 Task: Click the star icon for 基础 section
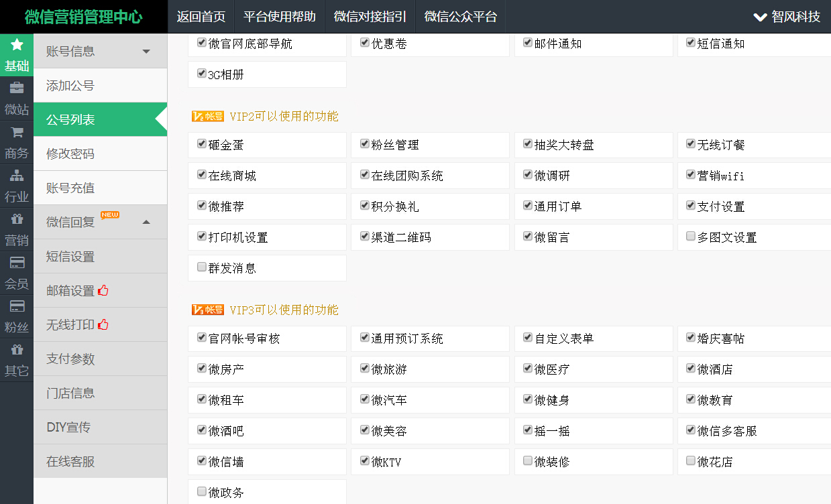point(17,45)
